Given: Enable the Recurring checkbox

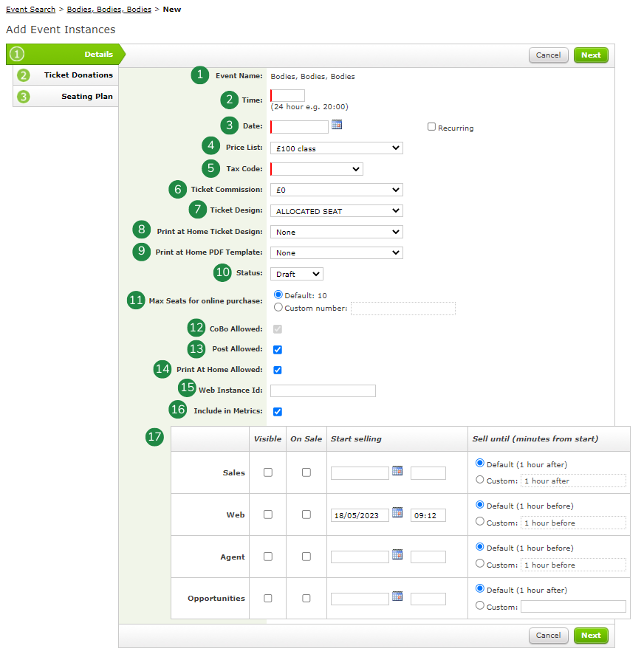Looking at the screenshot, I should click(x=431, y=127).
